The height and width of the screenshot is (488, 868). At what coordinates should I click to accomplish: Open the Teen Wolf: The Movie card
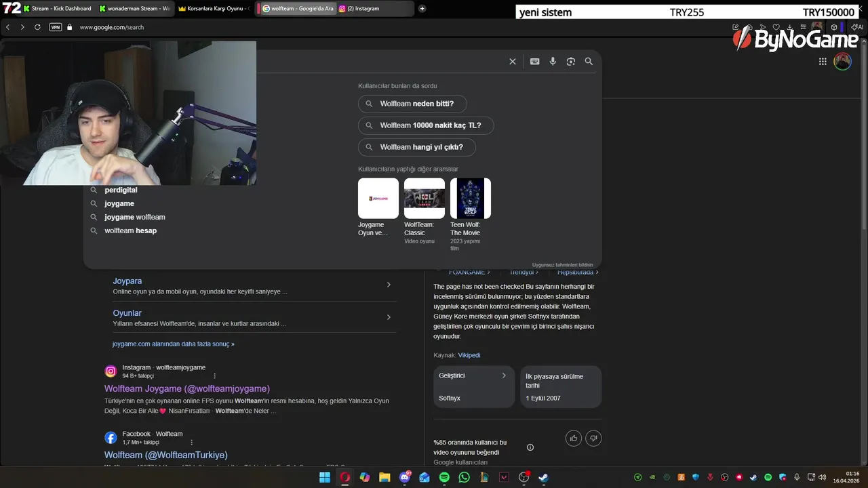471,215
